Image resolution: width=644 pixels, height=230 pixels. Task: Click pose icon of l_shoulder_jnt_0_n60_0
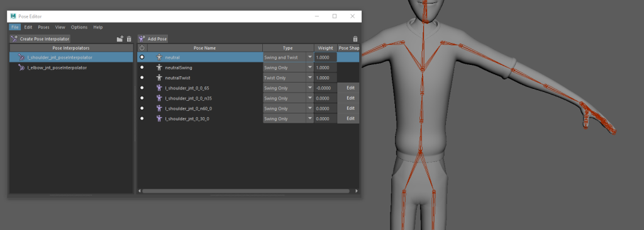point(159,108)
